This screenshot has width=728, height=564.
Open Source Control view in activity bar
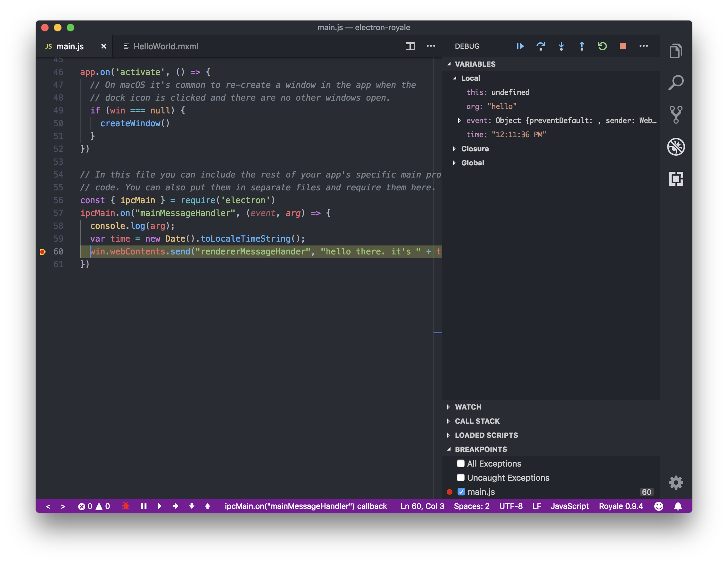(676, 114)
